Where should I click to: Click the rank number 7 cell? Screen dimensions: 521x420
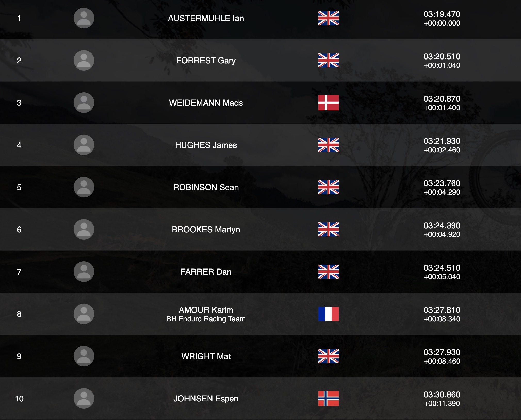pyautogui.click(x=19, y=272)
